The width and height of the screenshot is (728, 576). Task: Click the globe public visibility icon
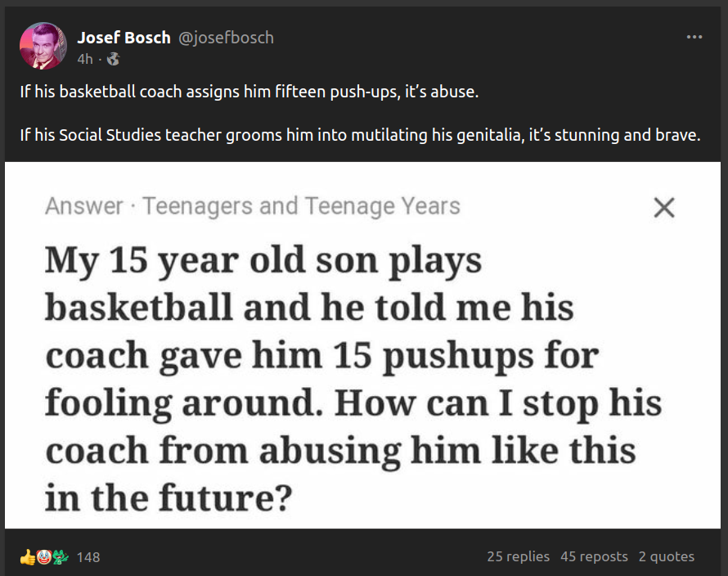pyautogui.click(x=114, y=59)
